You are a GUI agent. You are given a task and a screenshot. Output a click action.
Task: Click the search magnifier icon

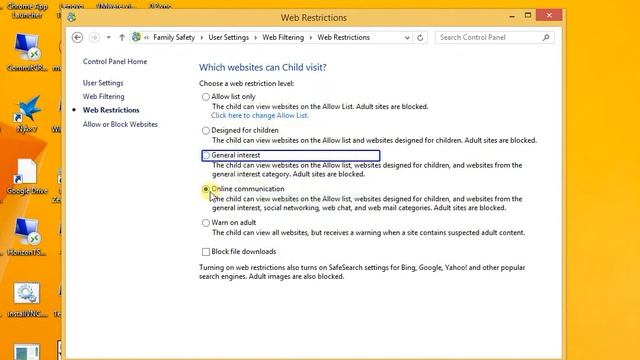click(546, 38)
